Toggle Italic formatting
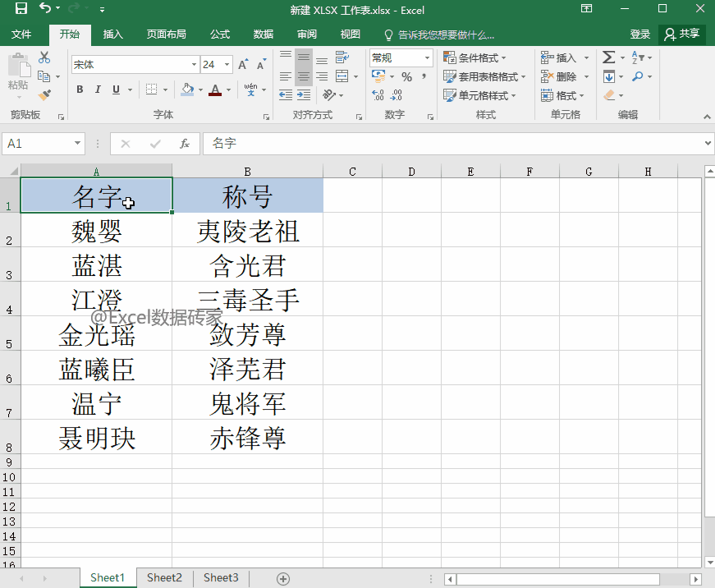715x588 pixels. pos(98,90)
